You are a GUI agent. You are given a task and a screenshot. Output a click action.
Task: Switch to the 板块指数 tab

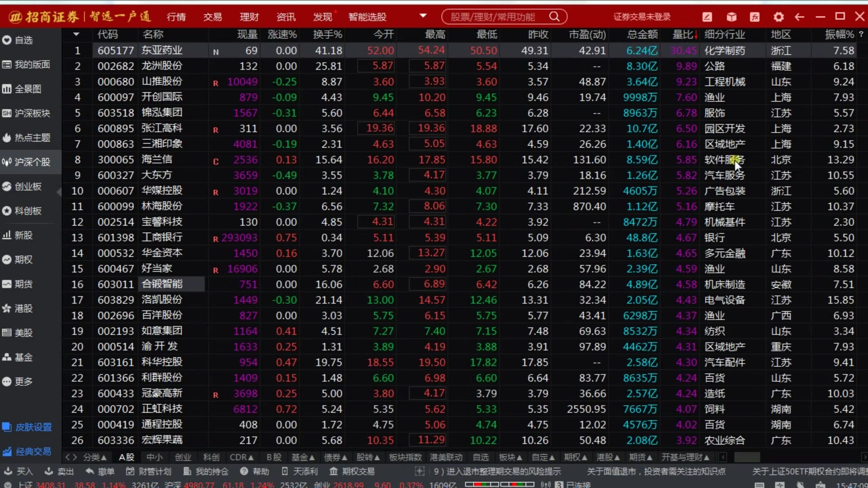point(406,457)
